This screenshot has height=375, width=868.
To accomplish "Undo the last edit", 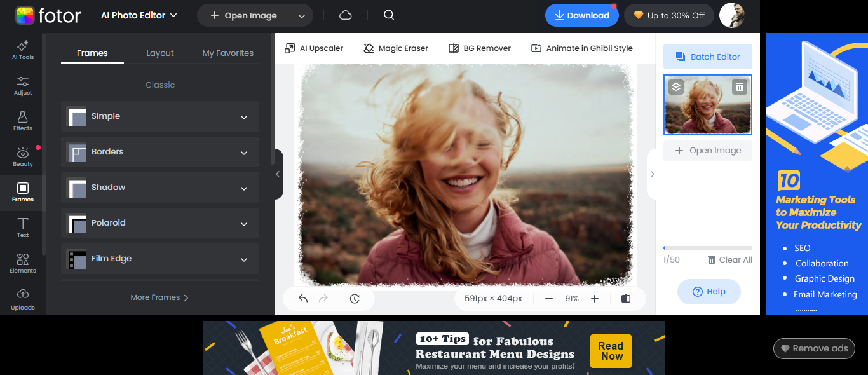I will tap(303, 298).
